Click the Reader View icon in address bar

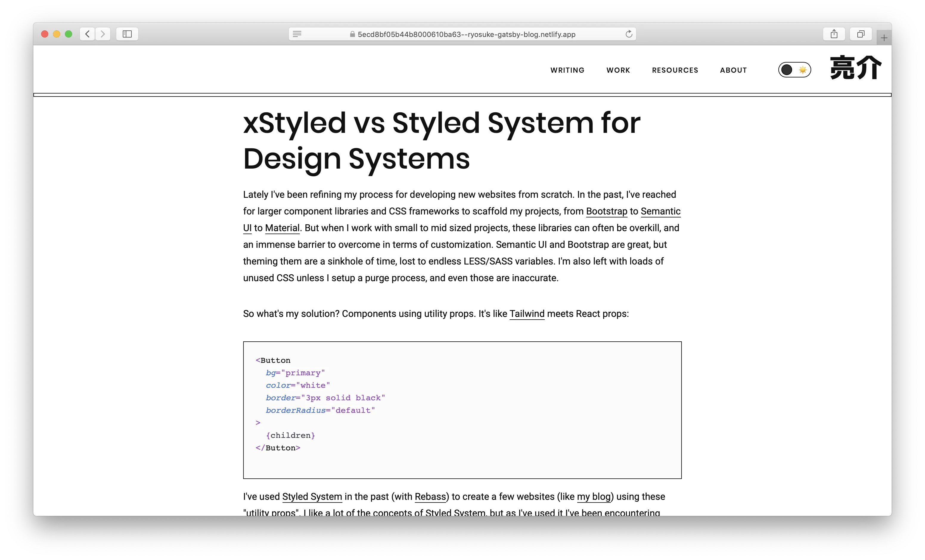(x=297, y=34)
